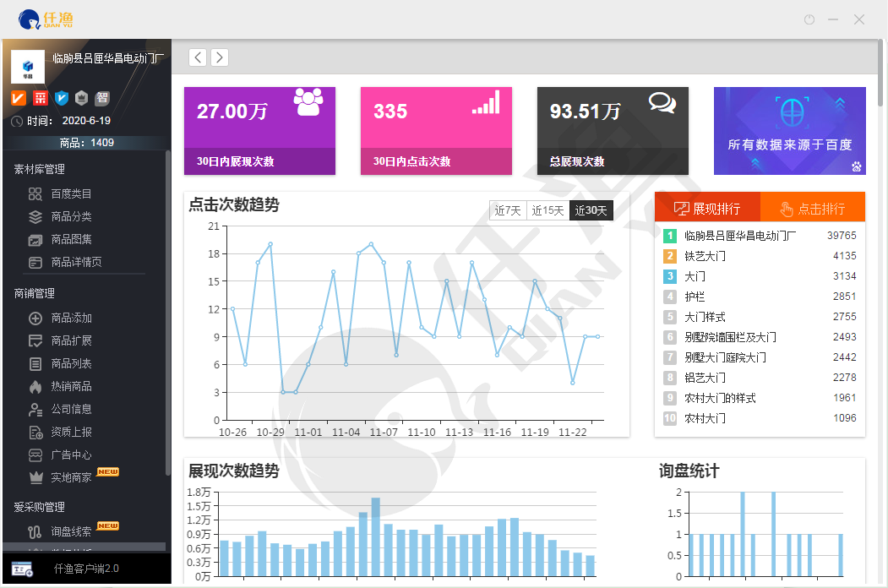Click the back arrow navigation button

tap(198, 57)
